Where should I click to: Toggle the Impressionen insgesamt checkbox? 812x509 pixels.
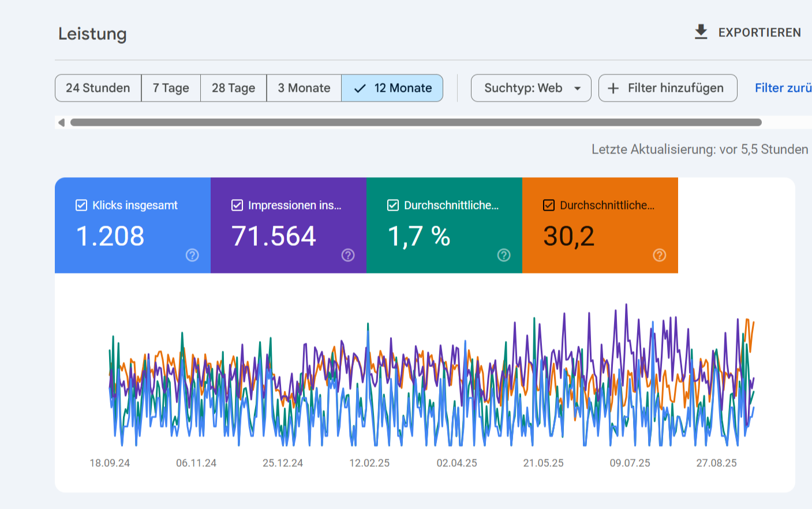coord(237,205)
